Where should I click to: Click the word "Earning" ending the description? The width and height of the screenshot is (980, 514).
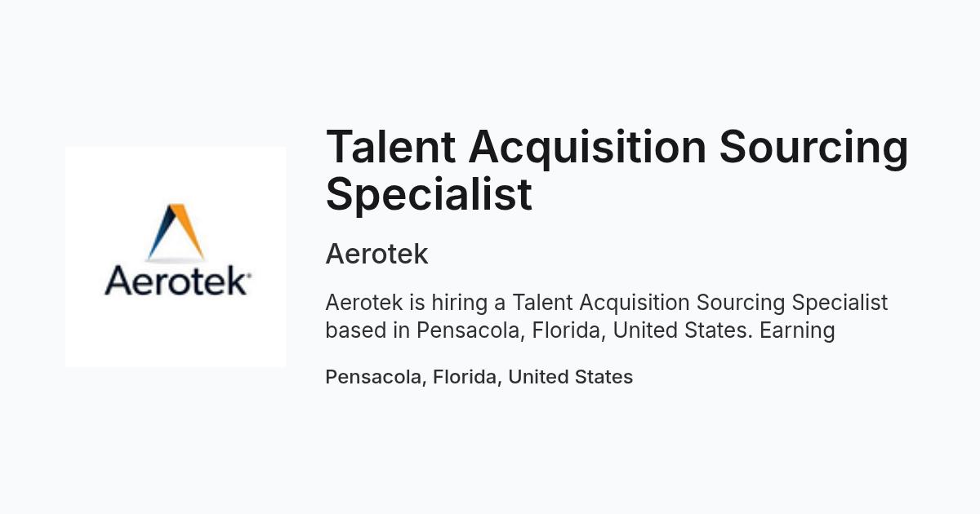pos(797,330)
